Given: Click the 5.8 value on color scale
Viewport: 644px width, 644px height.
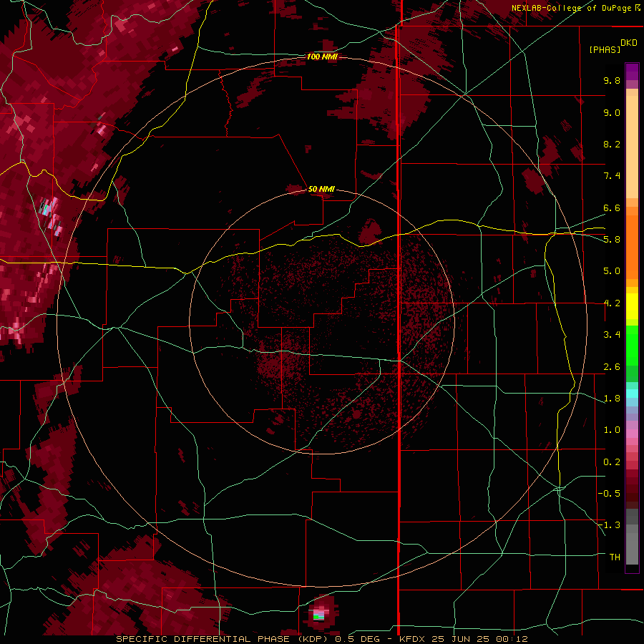Looking at the screenshot, I should tap(612, 240).
